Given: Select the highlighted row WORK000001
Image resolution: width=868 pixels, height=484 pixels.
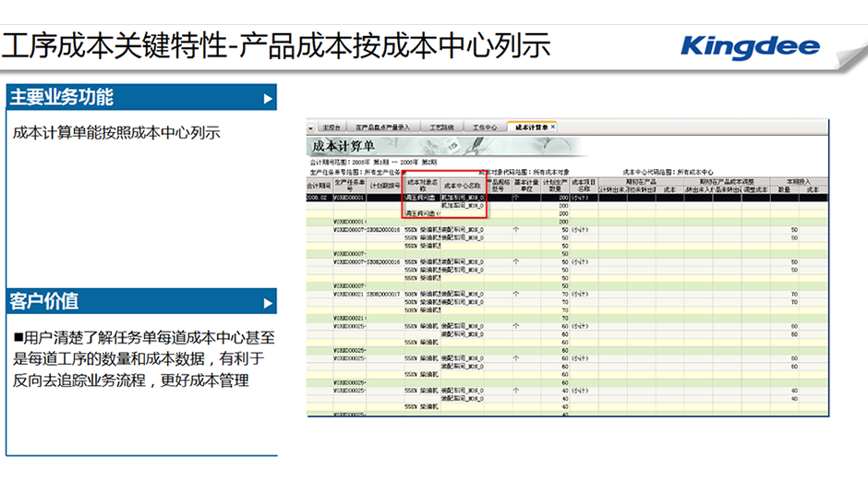Looking at the screenshot, I should 350,197.
